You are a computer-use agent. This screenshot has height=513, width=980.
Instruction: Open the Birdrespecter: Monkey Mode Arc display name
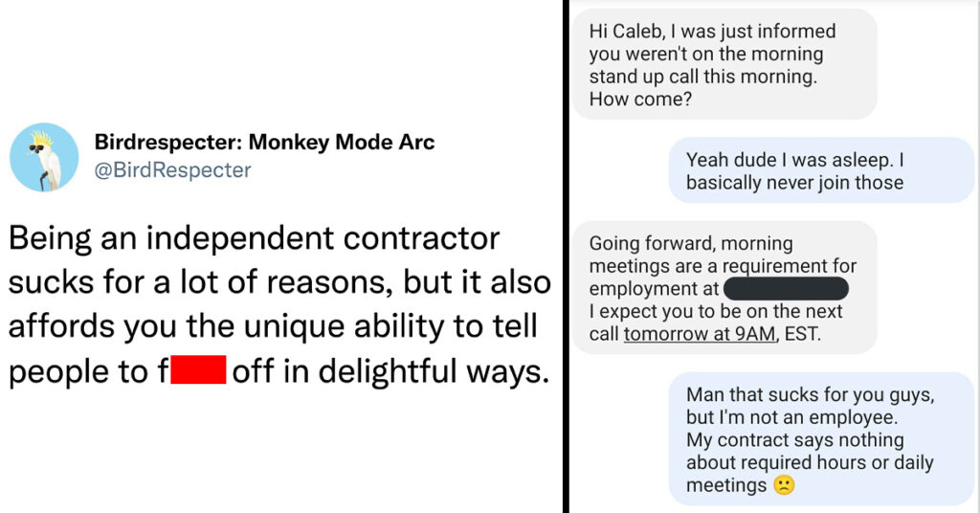pyautogui.click(x=264, y=143)
